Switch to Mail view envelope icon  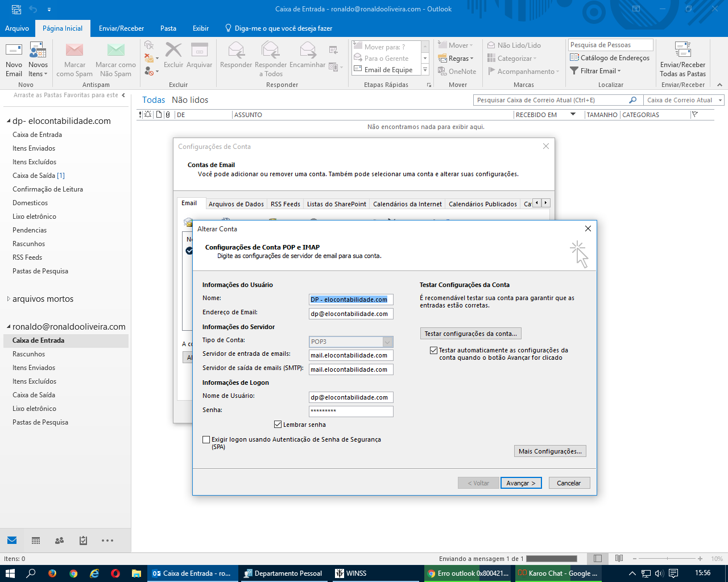12,541
